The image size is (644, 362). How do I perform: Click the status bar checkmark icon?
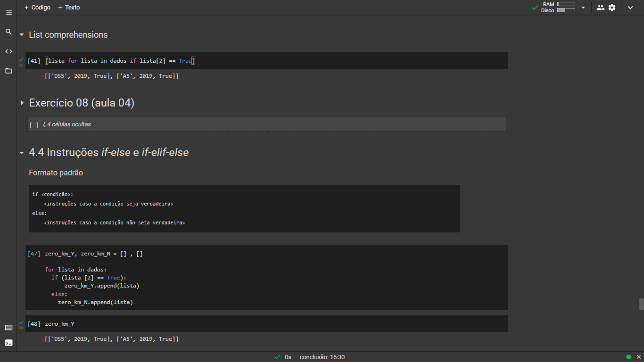[x=276, y=357]
